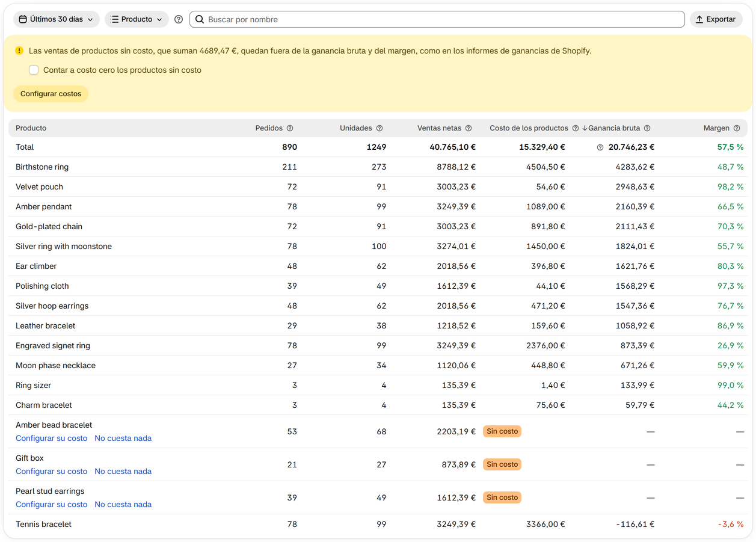Click the Engraved signet ring product name

(x=53, y=346)
